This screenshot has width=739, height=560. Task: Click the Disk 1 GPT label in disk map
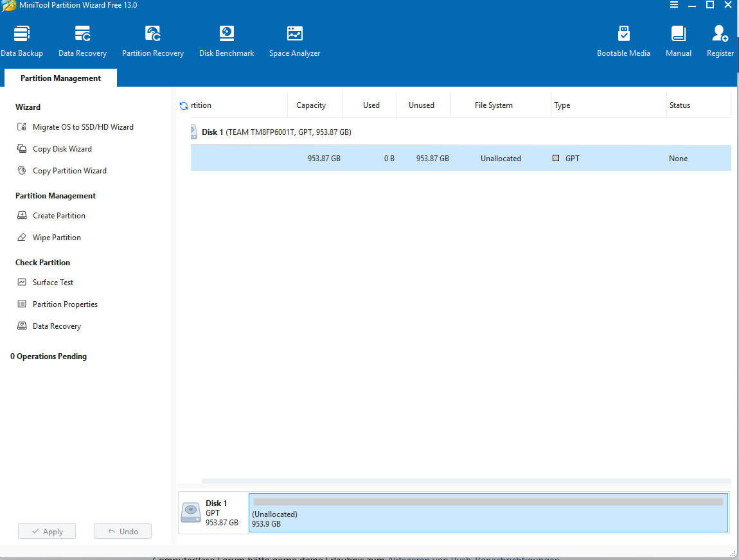213,513
